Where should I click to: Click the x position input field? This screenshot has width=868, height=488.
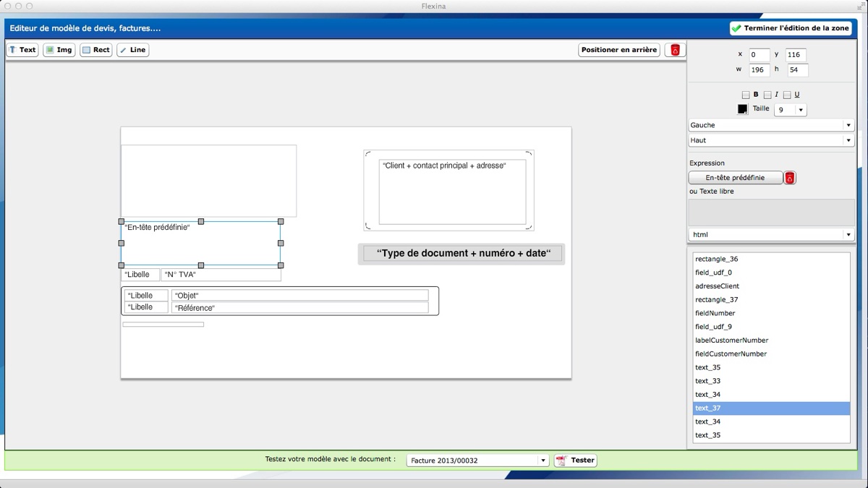(x=759, y=55)
